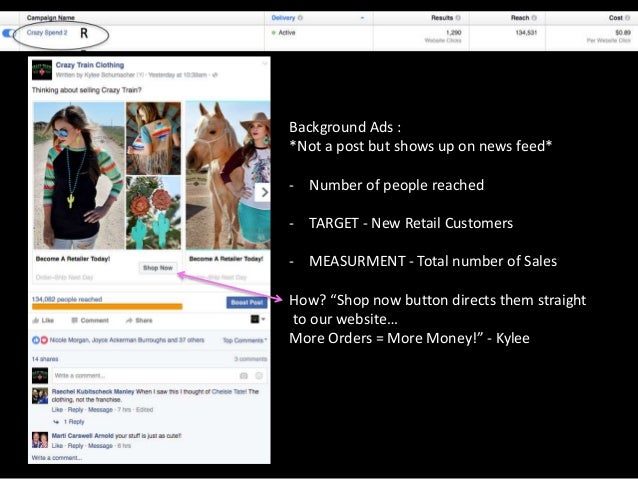Click Marti Carswell Arnold's avatar
This screenshot has height=479, width=638.
[40, 440]
